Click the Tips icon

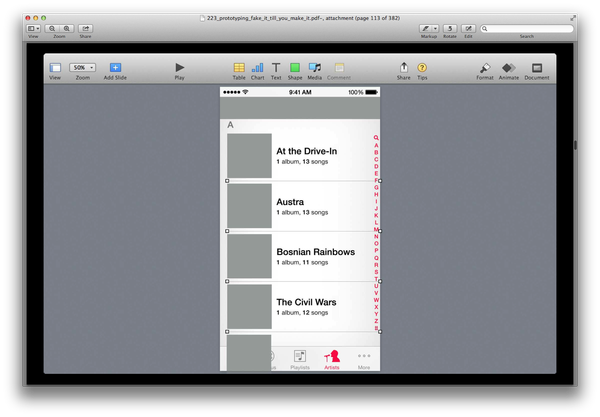422,68
